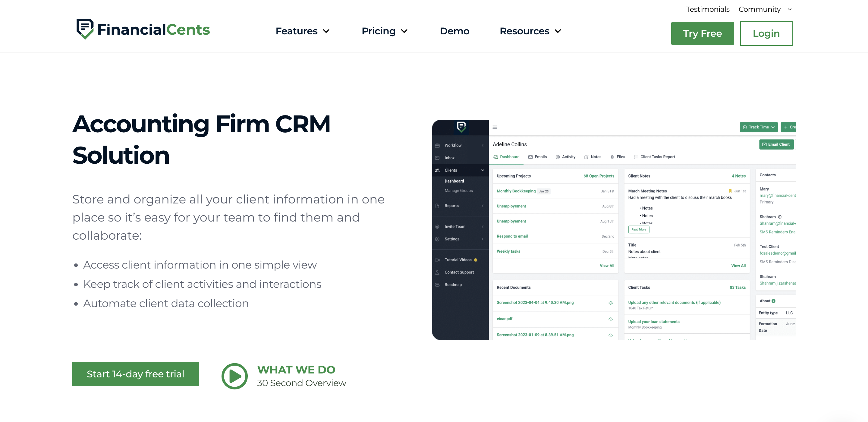Viewport: 868px width, 422px height.
Task: Click the Login button
Action: tap(766, 33)
